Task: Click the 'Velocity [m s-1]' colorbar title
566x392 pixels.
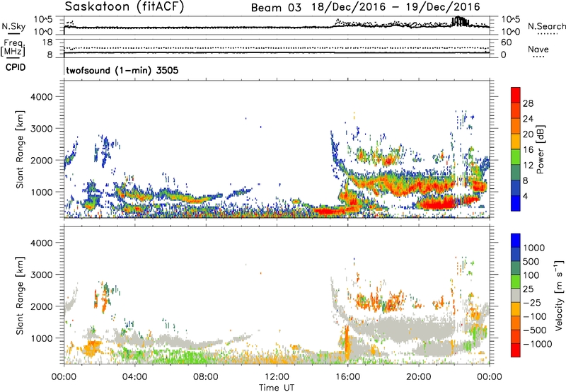Action: (559, 295)
